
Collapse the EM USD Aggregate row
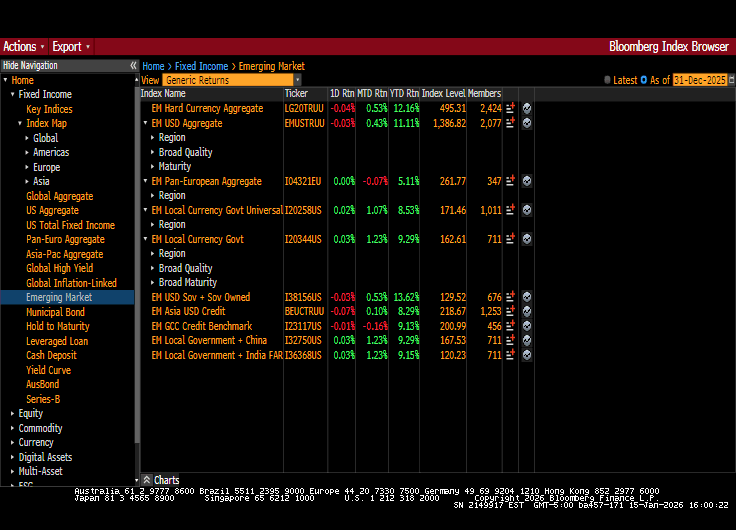[146, 123]
